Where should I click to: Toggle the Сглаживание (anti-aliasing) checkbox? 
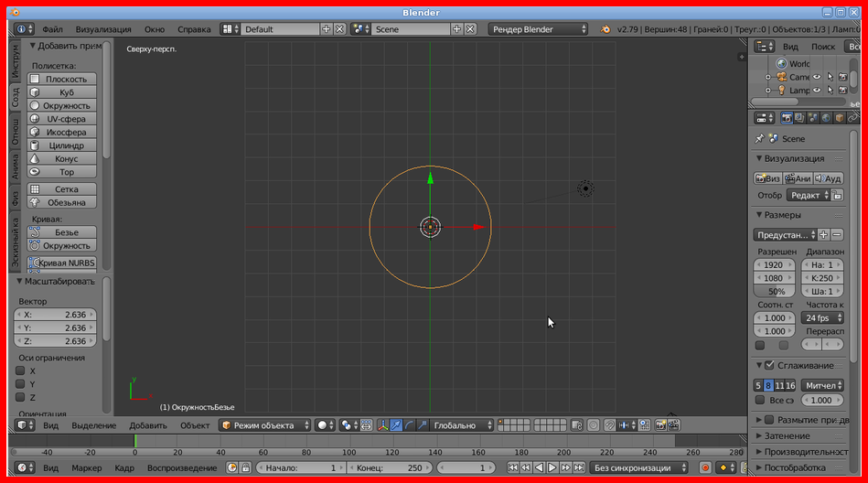(x=769, y=366)
